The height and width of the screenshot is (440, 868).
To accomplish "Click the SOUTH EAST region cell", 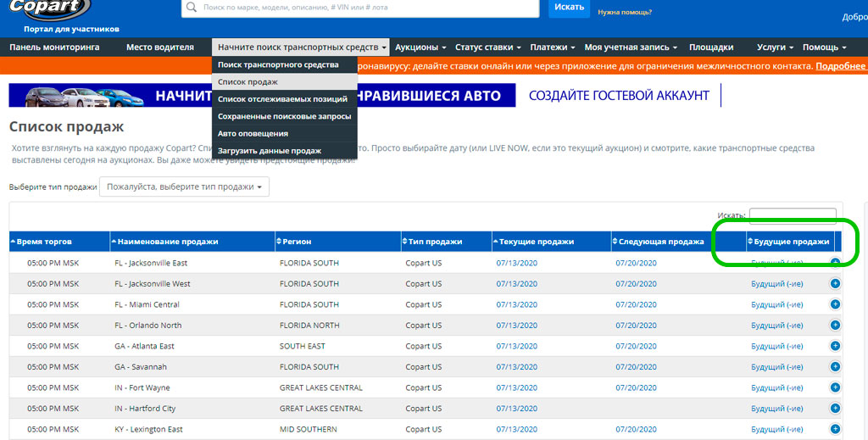I will tap(303, 346).
